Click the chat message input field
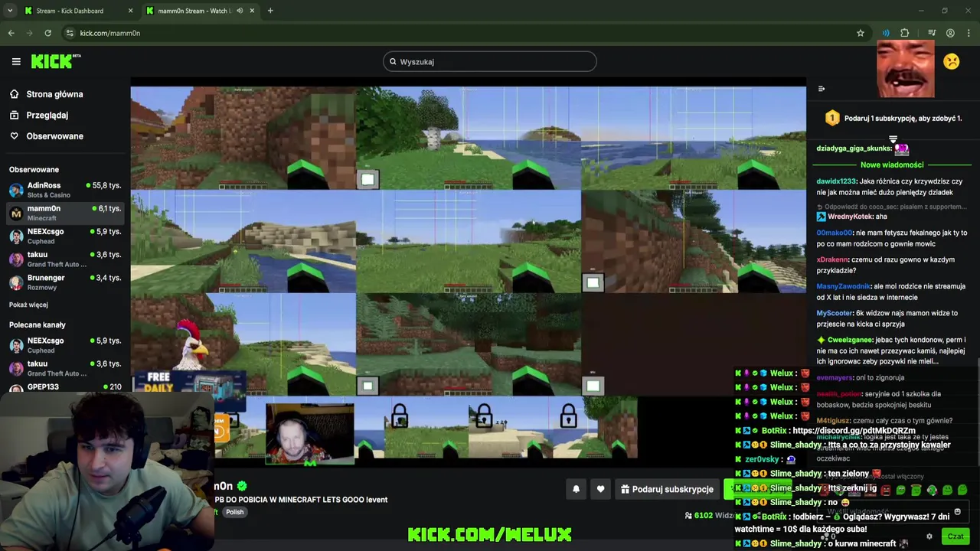 [892, 511]
